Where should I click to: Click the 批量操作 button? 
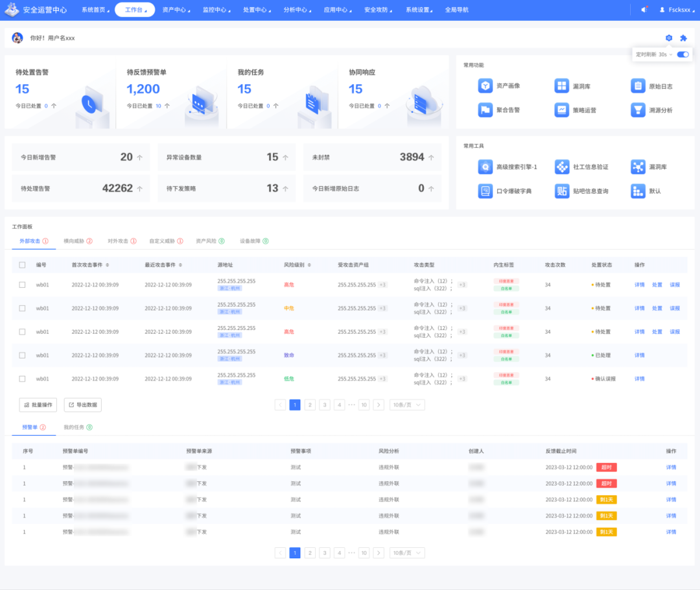pos(38,405)
